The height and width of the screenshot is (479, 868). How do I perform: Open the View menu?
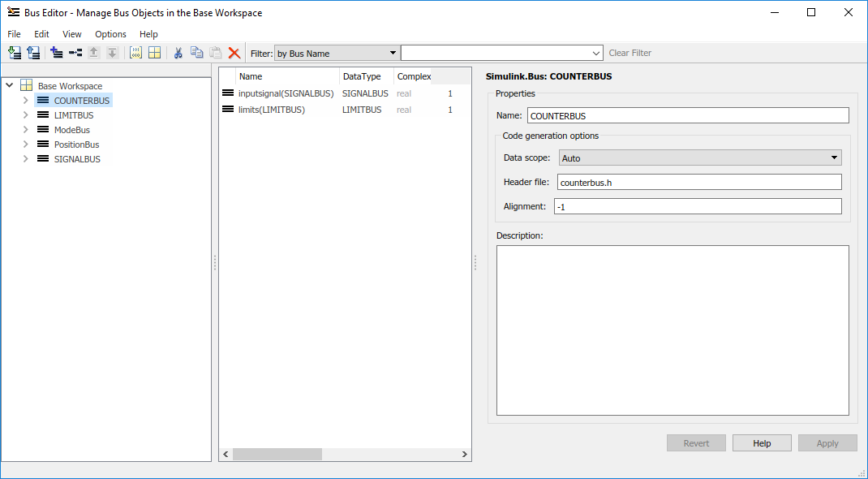(x=72, y=34)
